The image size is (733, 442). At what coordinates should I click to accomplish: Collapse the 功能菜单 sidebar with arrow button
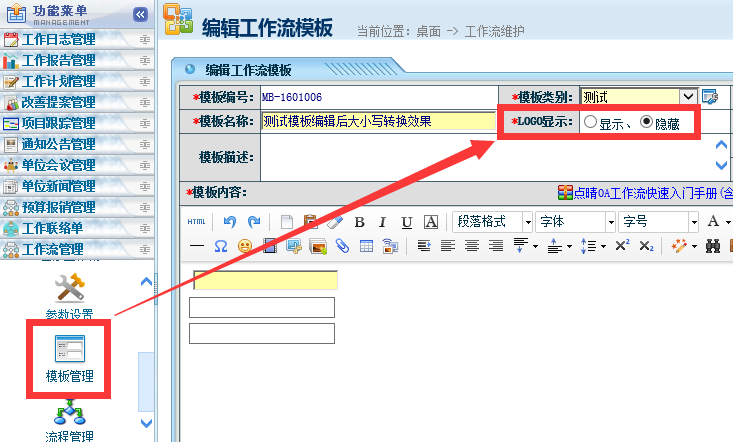click(x=141, y=14)
